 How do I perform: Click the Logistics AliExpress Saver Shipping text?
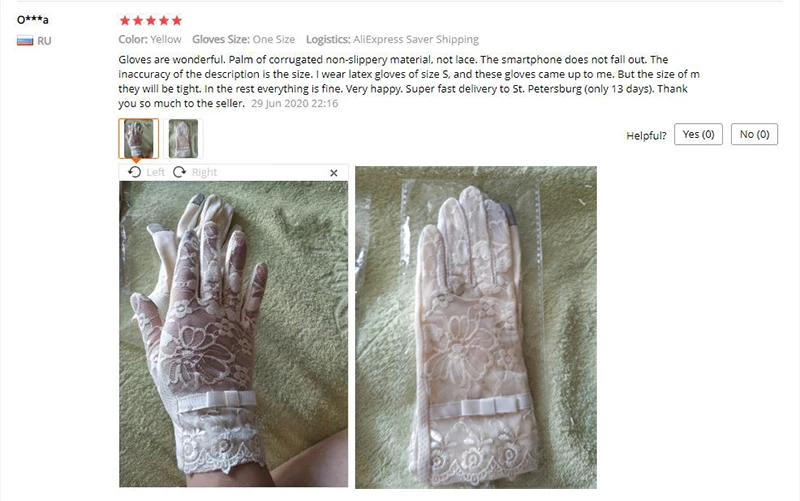click(392, 39)
